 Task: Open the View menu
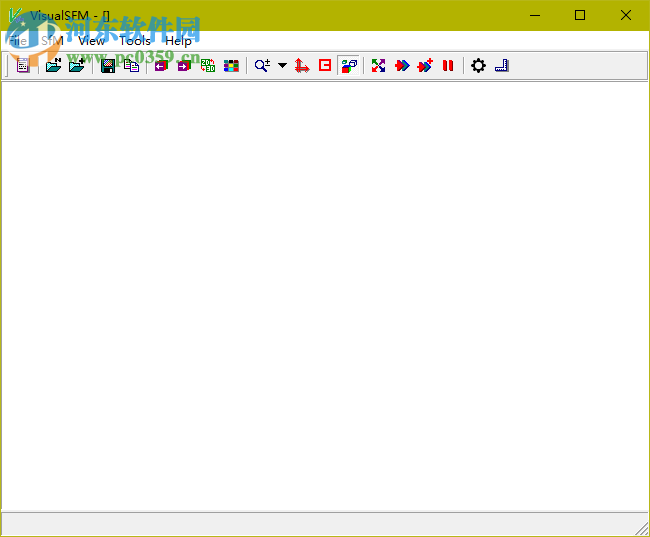(x=92, y=41)
